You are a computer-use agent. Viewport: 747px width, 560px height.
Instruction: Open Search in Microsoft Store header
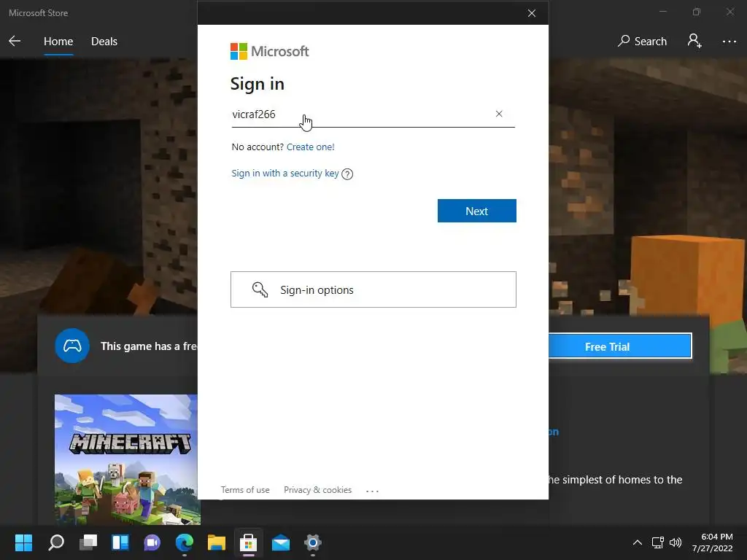tap(642, 42)
